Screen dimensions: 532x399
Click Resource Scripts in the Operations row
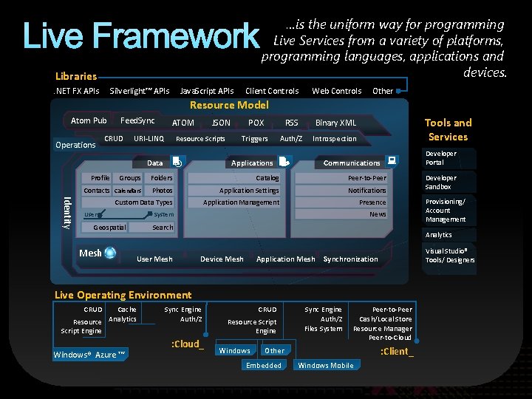(x=200, y=139)
